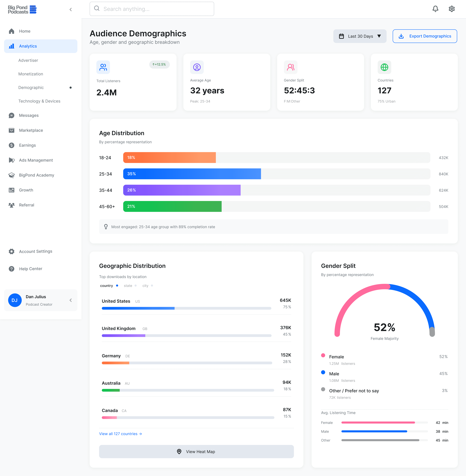The height and width of the screenshot is (476, 466).
Task: Click the Referral people icon
Action: tap(12, 205)
